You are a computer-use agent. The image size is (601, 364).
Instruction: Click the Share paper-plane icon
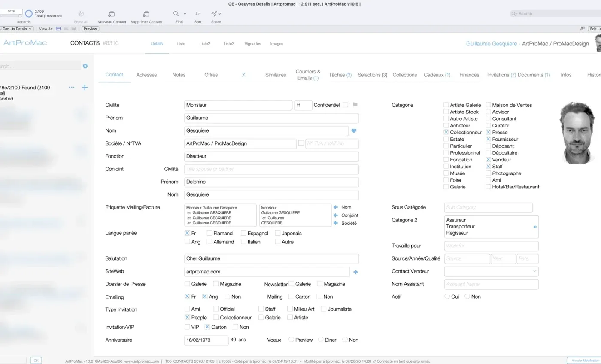pyautogui.click(x=214, y=14)
